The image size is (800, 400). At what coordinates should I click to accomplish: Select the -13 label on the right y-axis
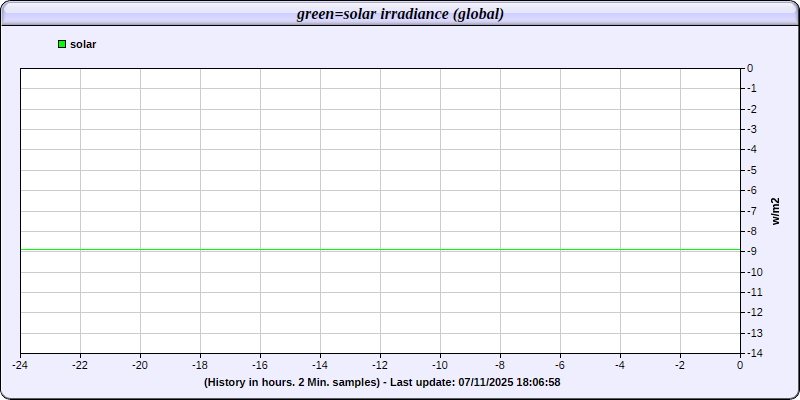pyautogui.click(x=754, y=333)
